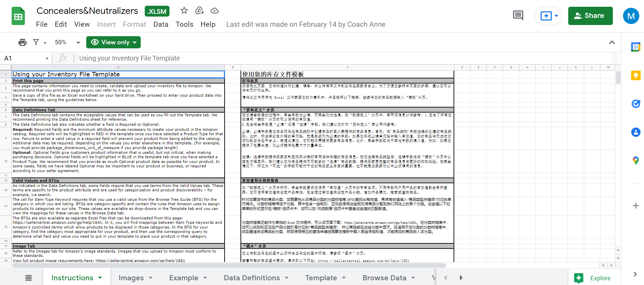Open Contacts in side panel

(636, 132)
